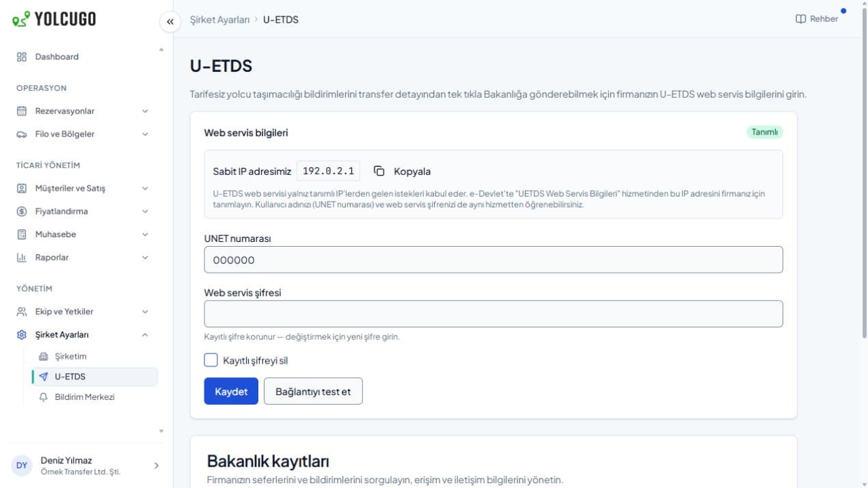The height and width of the screenshot is (488, 868).
Task: Expand the Ekip ve Yetkiler chevron
Action: [x=145, y=312]
